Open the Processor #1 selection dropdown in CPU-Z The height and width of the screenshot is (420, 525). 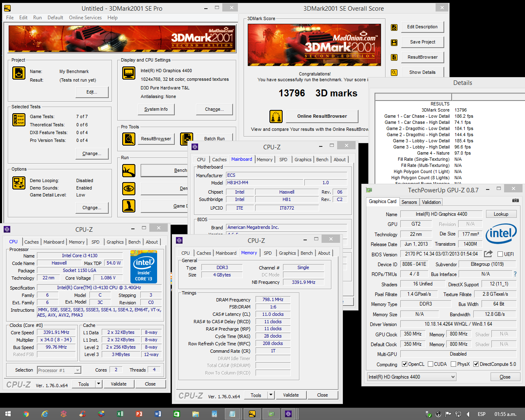point(59,370)
